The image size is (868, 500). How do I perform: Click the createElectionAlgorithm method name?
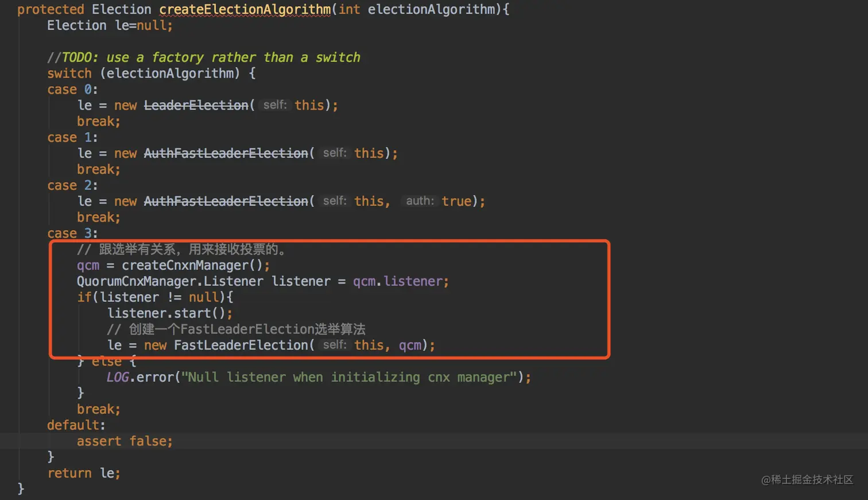(x=245, y=10)
